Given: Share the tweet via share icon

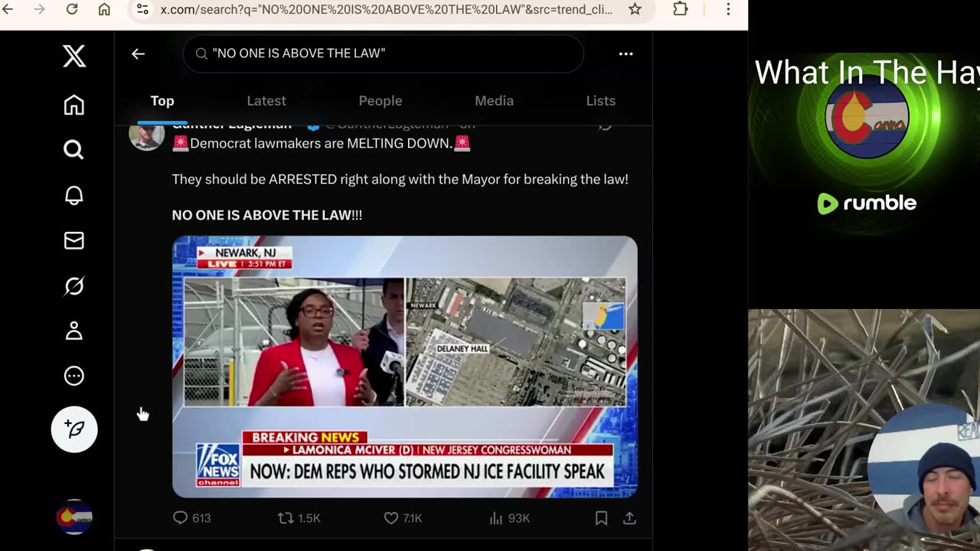Looking at the screenshot, I should point(629,518).
